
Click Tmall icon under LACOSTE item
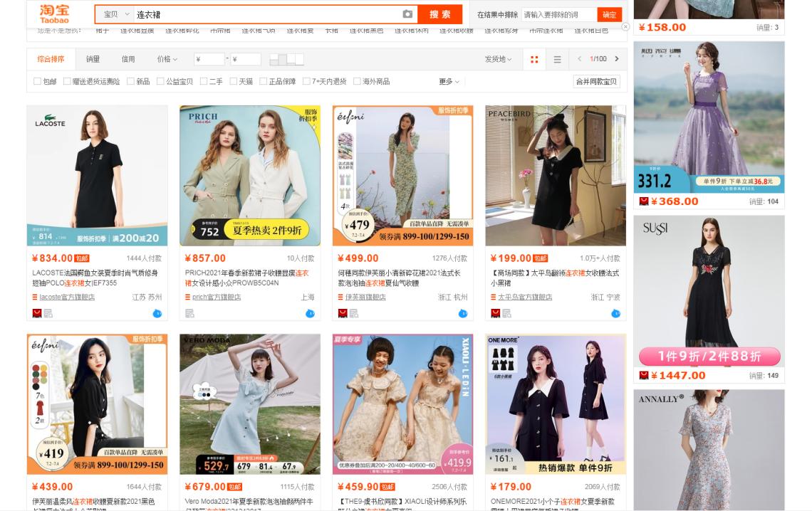[x=37, y=313]
